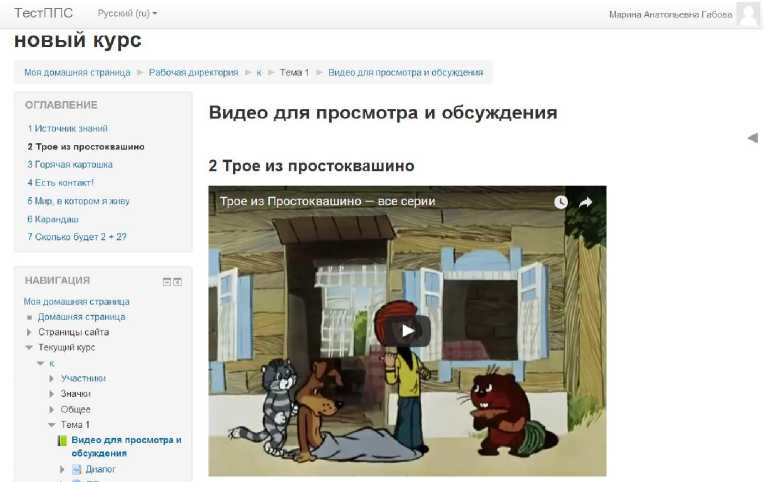This screenshot has height=482, width=763.
Task: Expand the Общее tree node
Action: click(52, 410)
